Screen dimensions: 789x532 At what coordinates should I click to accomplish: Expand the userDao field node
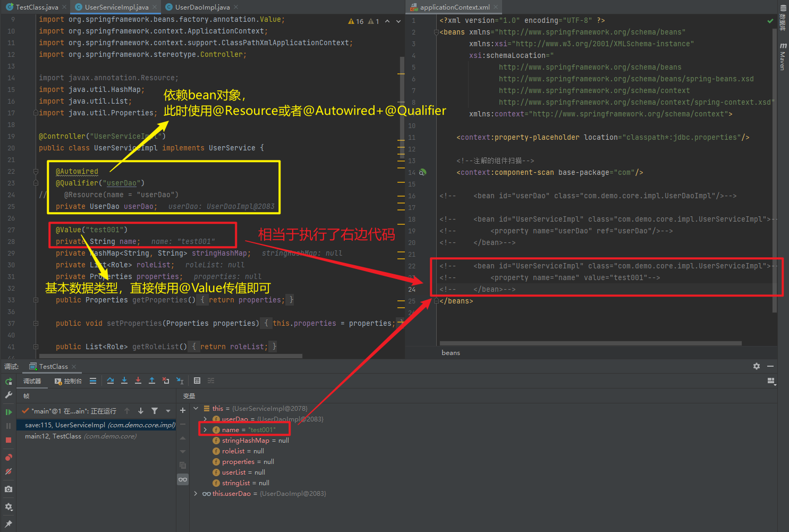coord(206,419)
